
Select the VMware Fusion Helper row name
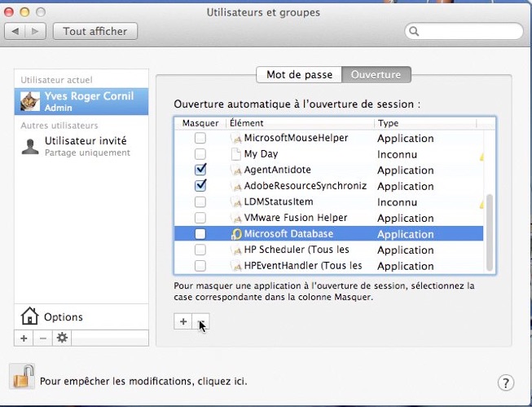point(296,218)
